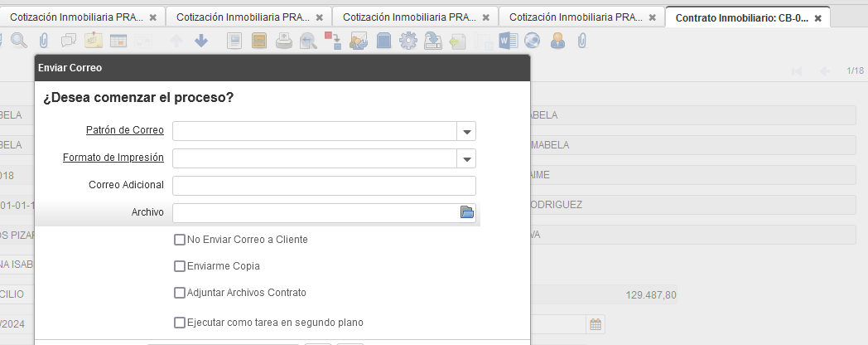Image resolution: width=868 pixels, height=345 pixels.
Task: Open the Word export icon in toolbar
Action: tap(508, 41)
